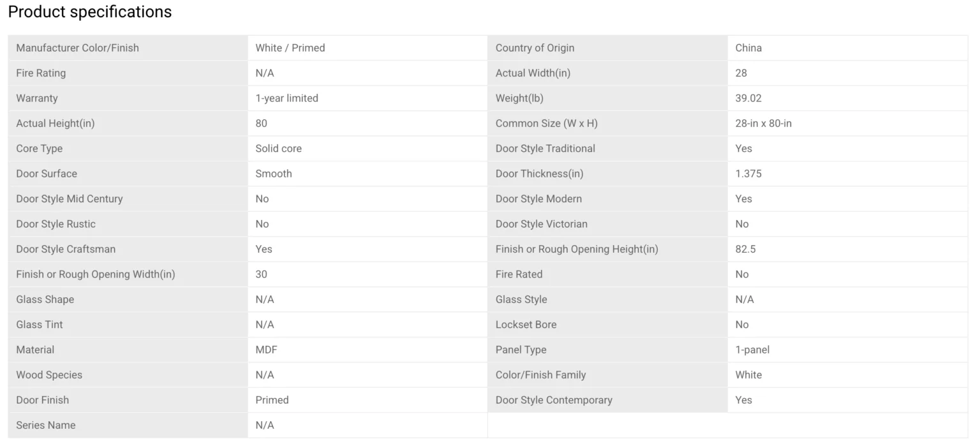Select the Common Size 28-in x 80-in value
Viewport: 980px width, 446px height.
pyautogui.click(x=763, y=123)
